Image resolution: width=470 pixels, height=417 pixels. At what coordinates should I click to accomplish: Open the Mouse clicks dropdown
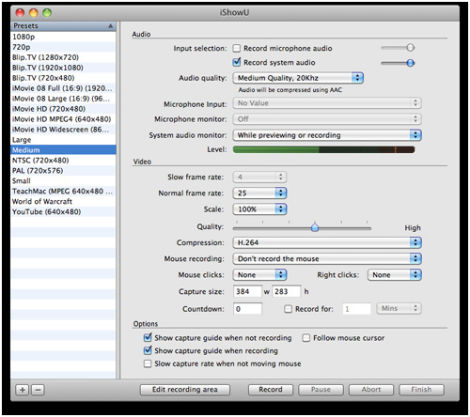(x=259, y=275)
